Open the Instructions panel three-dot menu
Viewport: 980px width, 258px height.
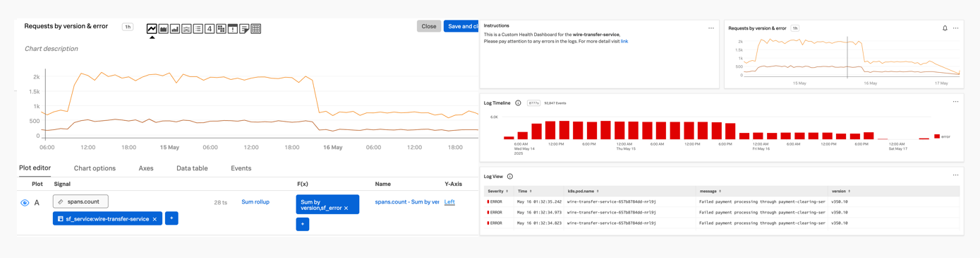point(711,28)
